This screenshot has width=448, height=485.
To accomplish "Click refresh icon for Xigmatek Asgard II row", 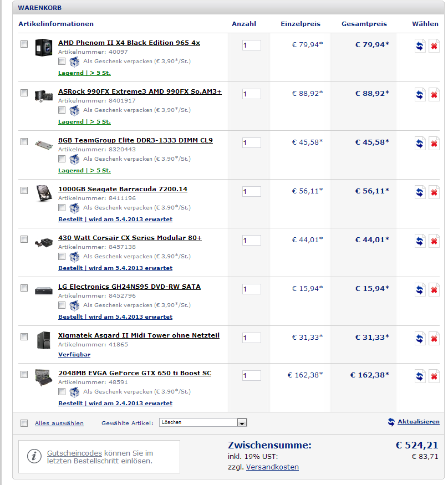I will [420, 338].
